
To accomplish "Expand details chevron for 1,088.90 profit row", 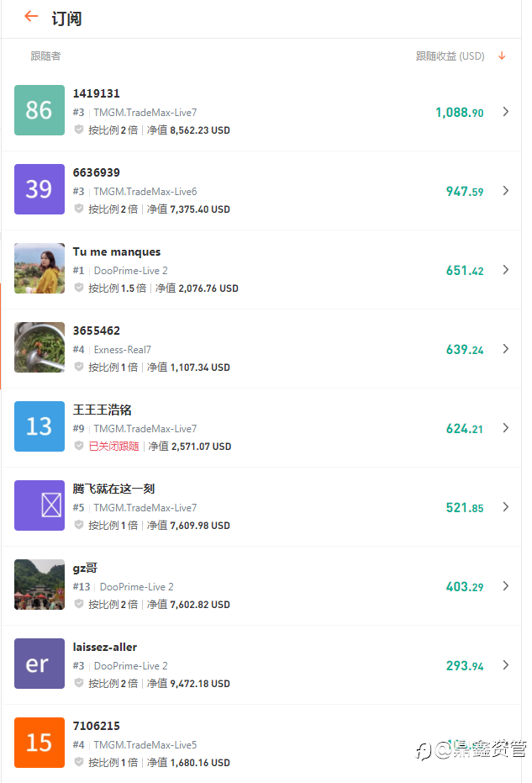I will click(506, 111).
